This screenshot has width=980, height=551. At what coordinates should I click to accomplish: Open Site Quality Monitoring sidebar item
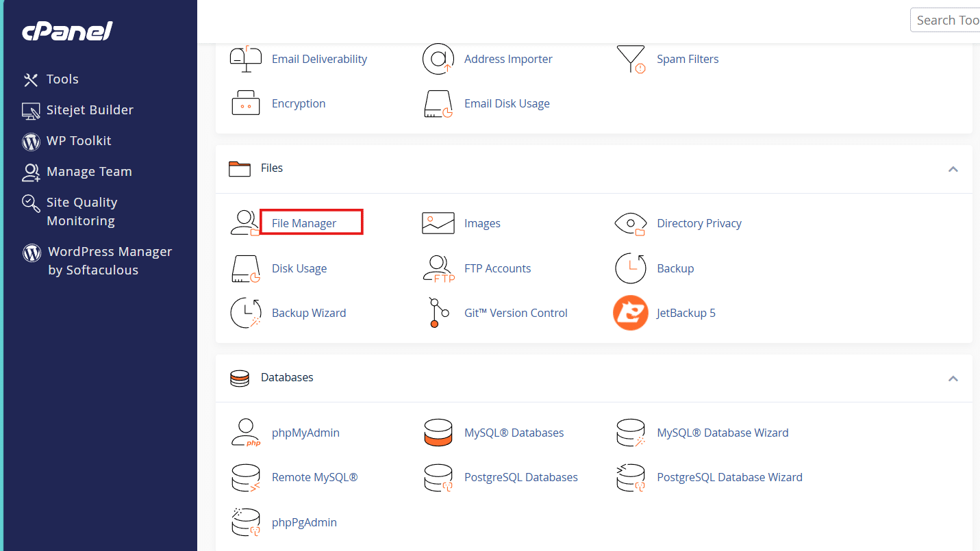tap(82, 212)
